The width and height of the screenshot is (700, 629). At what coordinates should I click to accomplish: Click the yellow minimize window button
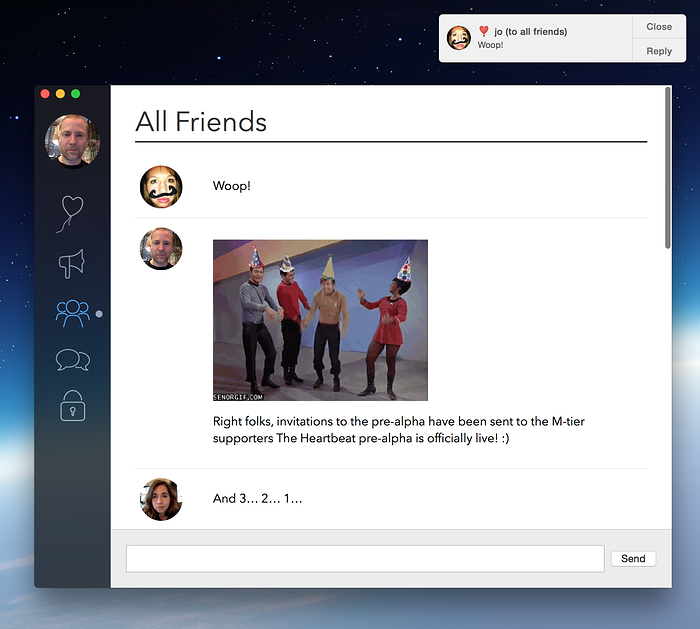[x=60, y=94]
